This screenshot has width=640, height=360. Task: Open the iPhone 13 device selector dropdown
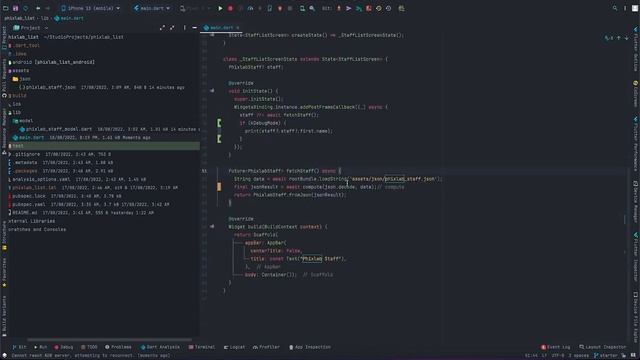pos(91,8)
